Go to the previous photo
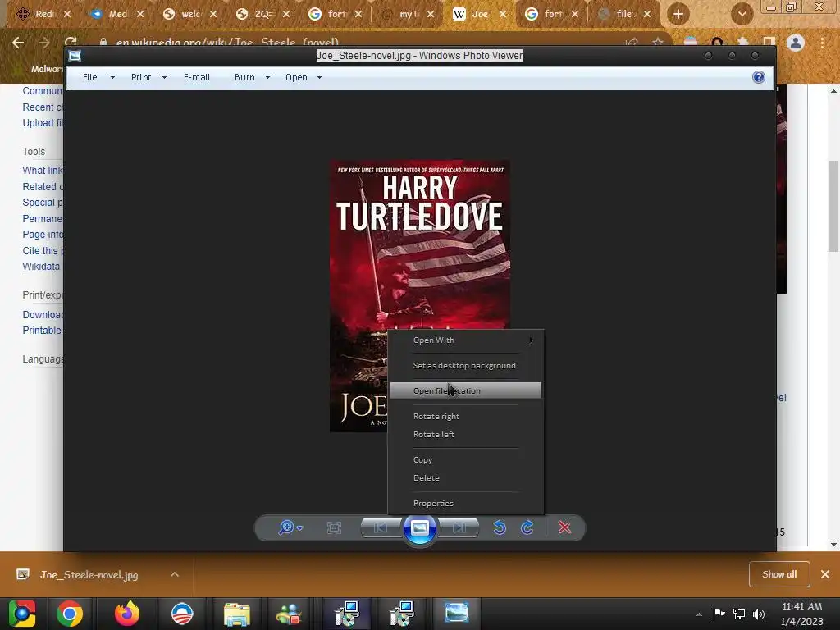Image resolution: width=840 pixels, height=630 pixels. tap(381, 527)
